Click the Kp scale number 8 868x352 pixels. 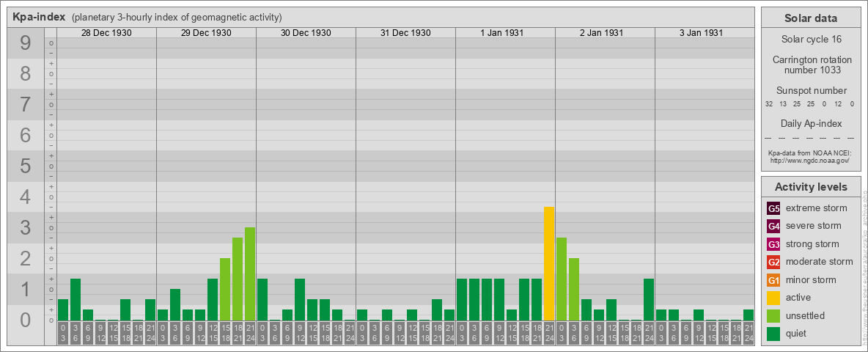[x=26, y=73]
